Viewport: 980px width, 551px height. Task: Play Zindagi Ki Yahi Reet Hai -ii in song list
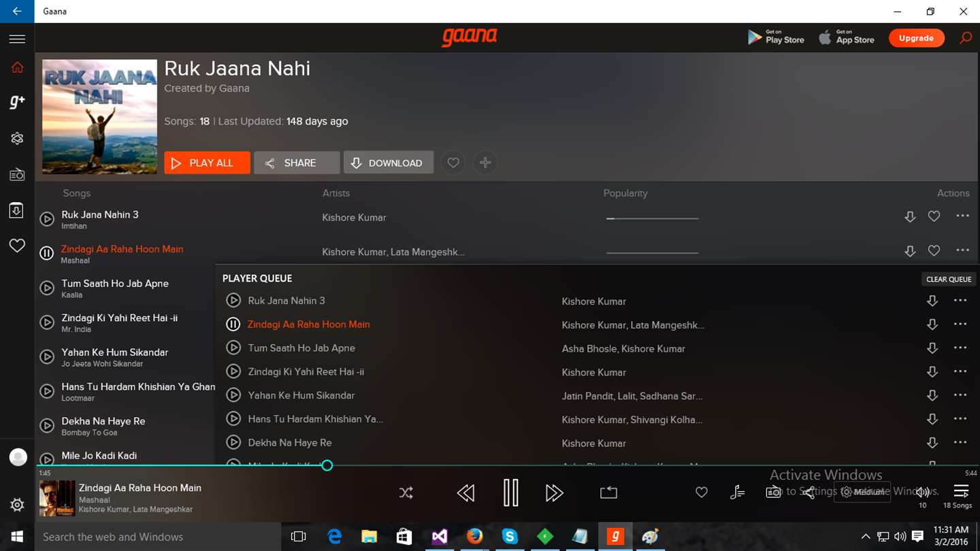pyautogui.click(x=47, y=322)
